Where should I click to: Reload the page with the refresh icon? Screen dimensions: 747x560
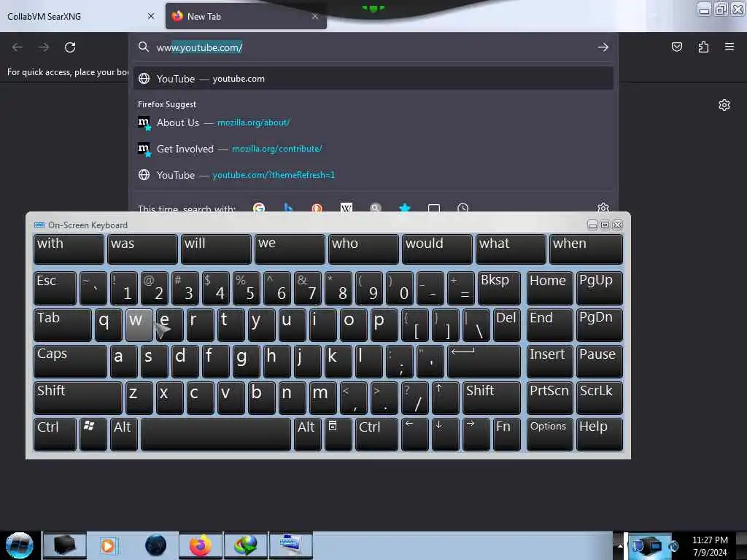[70, 47]
